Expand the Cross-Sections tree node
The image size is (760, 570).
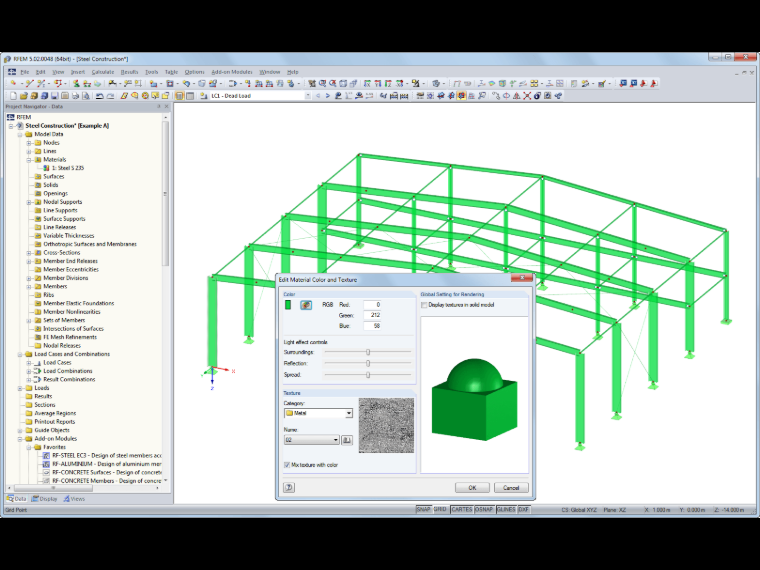[29, 253]
